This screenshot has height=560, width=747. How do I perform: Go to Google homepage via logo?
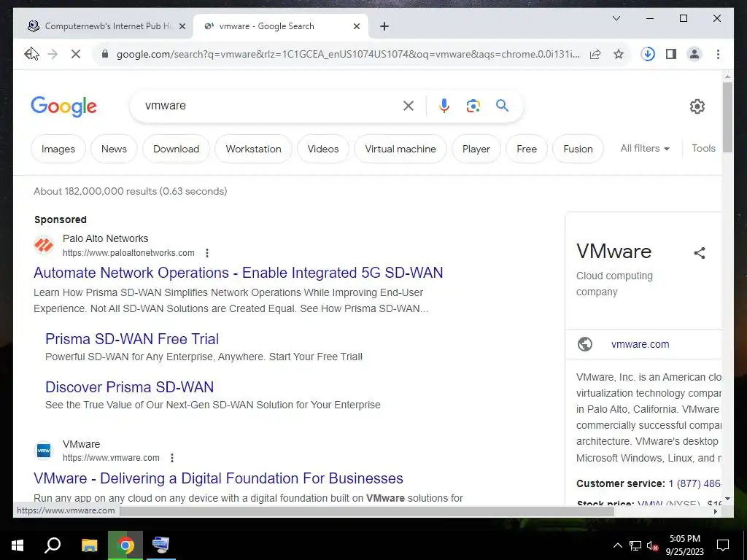click(64, 106)
